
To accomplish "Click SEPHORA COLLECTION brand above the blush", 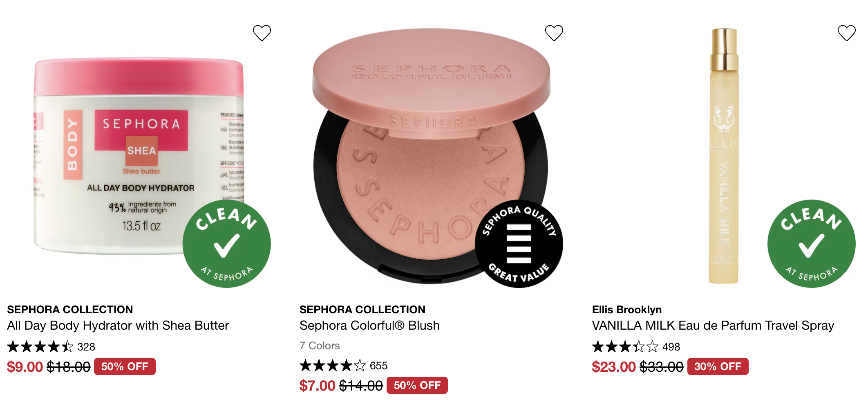I will [362, 310].
